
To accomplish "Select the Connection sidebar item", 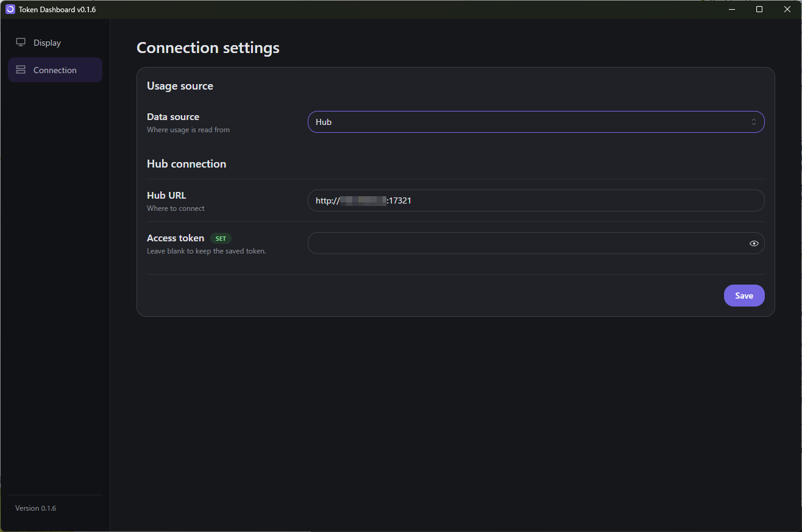I will pos(55,70).
